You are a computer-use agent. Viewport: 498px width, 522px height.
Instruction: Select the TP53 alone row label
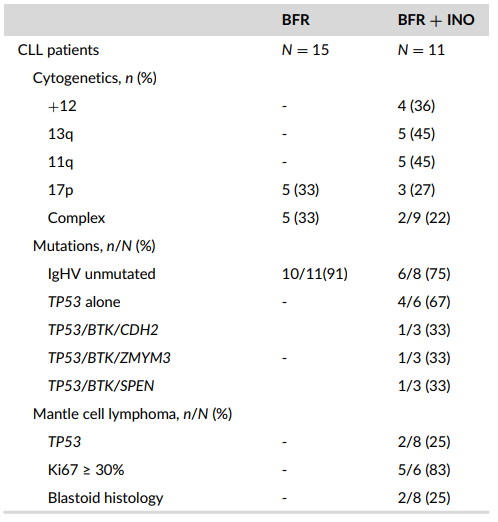[x=84, y=302]
